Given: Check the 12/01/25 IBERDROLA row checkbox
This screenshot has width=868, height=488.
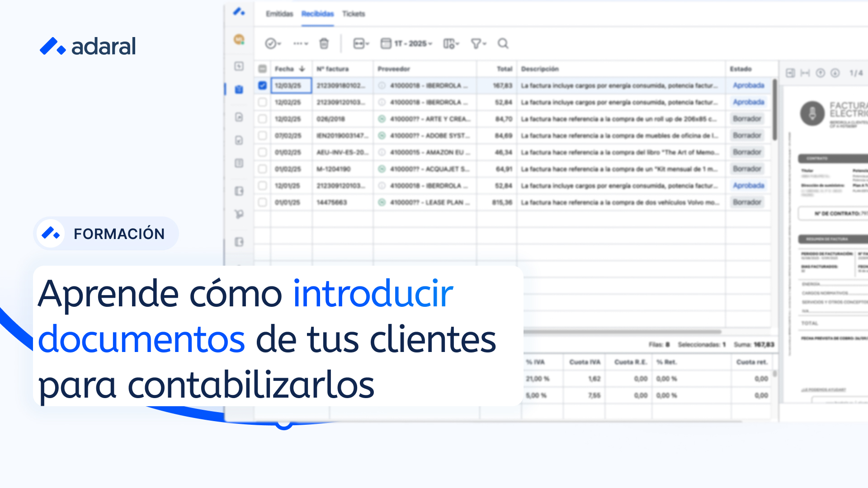Looking at the screenshot, I should (x=262, y=186).
